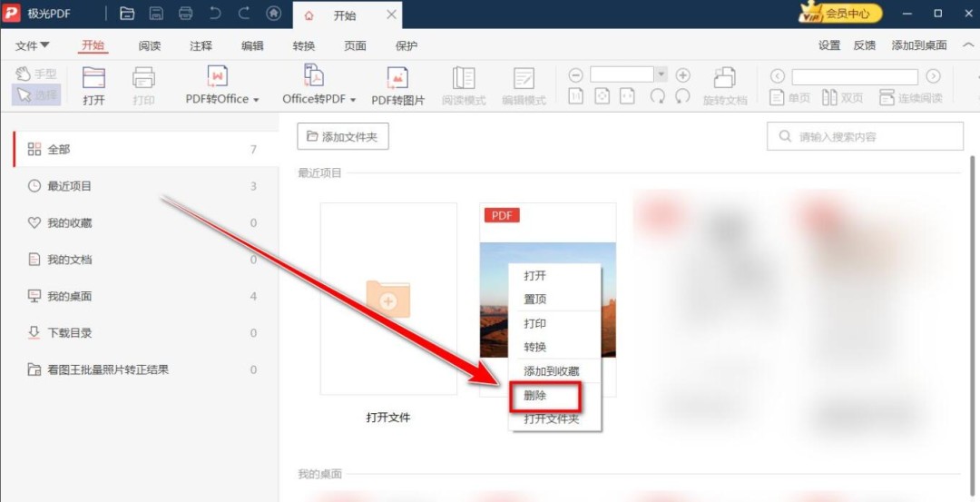Open 设置 settings
980x502 pixels.
[829, 45]
